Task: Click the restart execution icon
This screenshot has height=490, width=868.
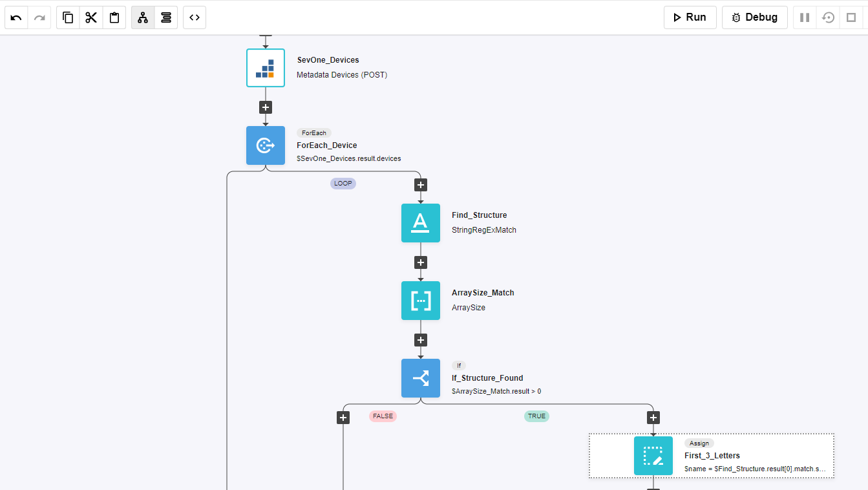Action: coord(828,17)
